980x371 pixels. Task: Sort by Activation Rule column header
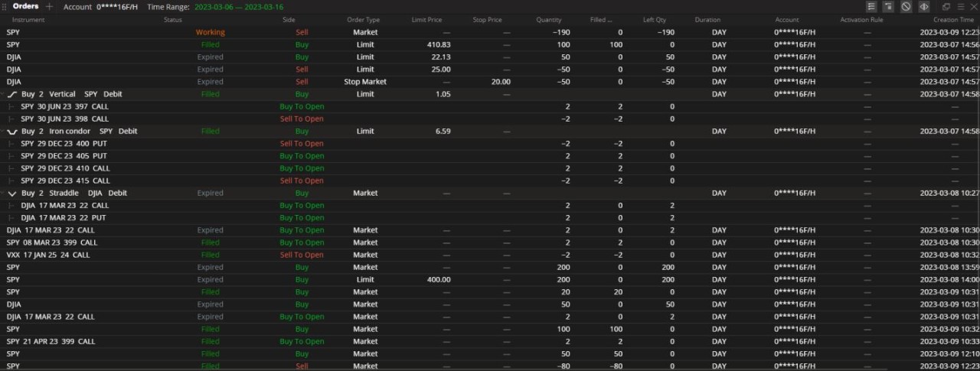click(861, 20)
